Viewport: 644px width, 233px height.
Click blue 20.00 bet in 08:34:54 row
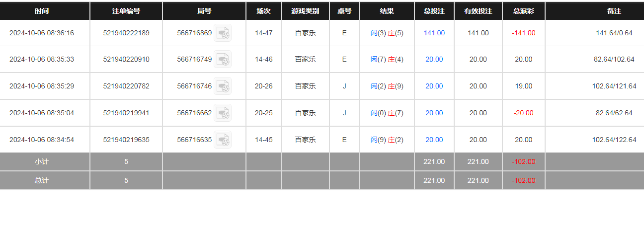pos(434,140)
